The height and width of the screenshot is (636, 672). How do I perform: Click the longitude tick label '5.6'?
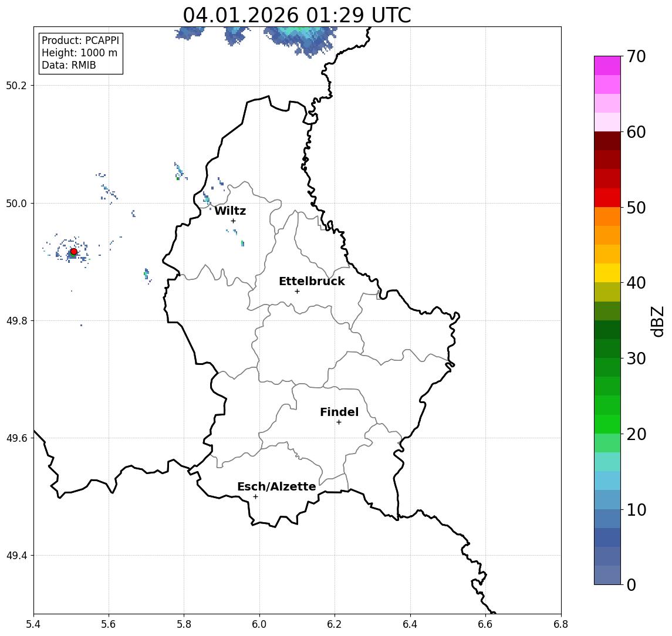(x=109, y=624)
